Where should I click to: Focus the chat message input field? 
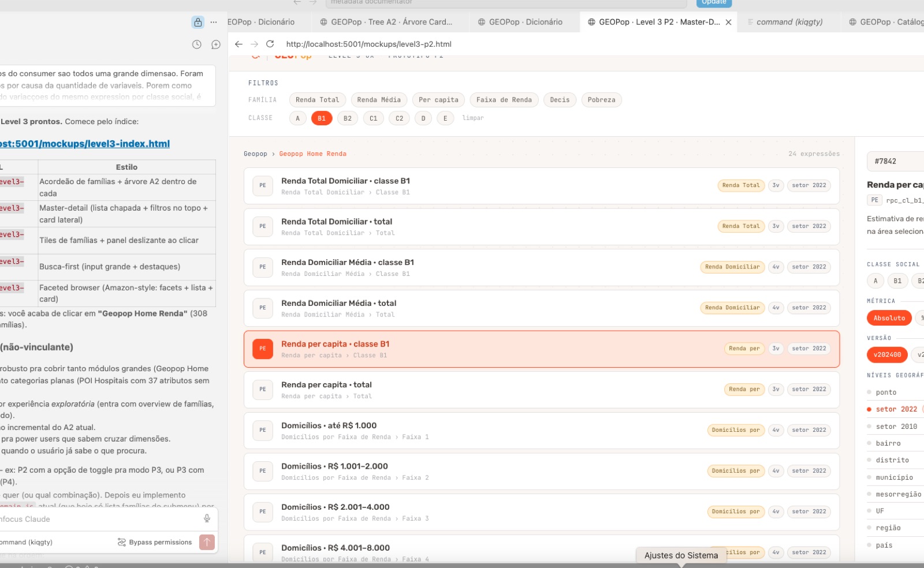coord(98,519)
